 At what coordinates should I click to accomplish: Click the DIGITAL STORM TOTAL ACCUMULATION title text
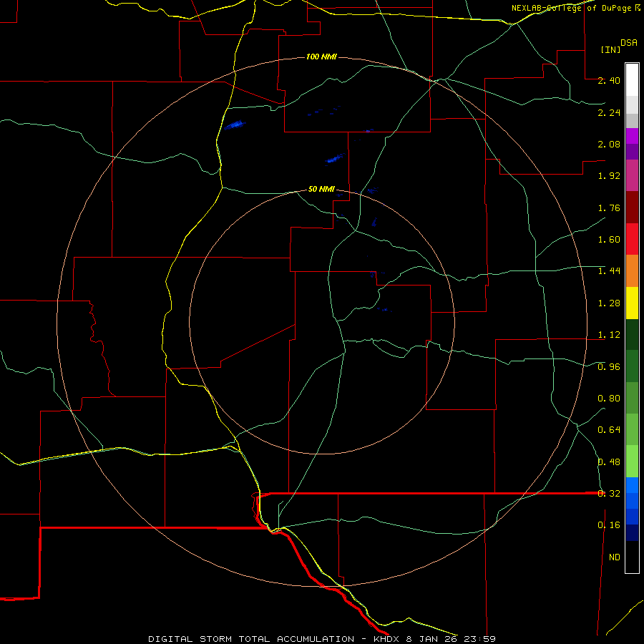coord(251,639)
